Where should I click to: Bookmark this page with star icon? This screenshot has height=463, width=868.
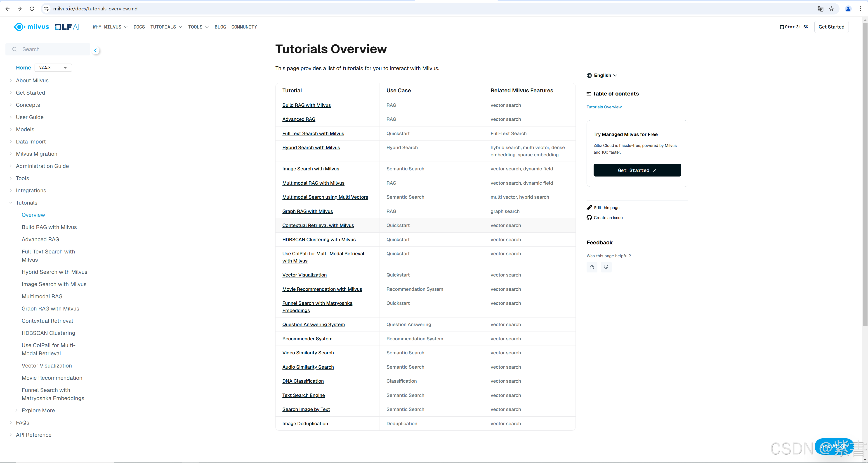tap(831, 9)
